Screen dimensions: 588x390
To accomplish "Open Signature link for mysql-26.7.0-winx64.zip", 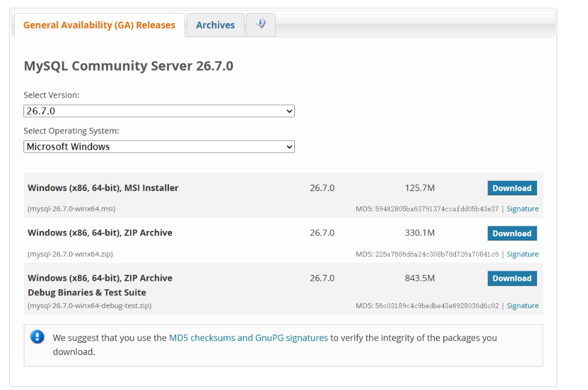I will point(522,254).
